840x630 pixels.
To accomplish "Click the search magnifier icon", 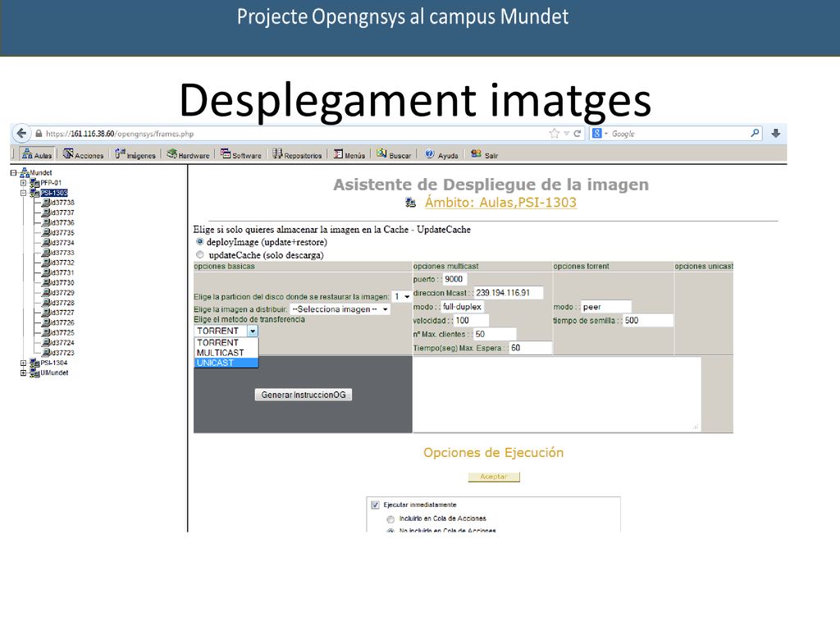I will point(755,133).
